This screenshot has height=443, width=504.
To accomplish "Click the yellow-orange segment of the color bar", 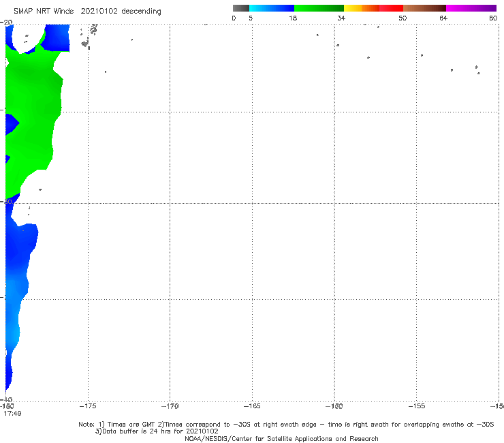I will [x=362, y=8].
